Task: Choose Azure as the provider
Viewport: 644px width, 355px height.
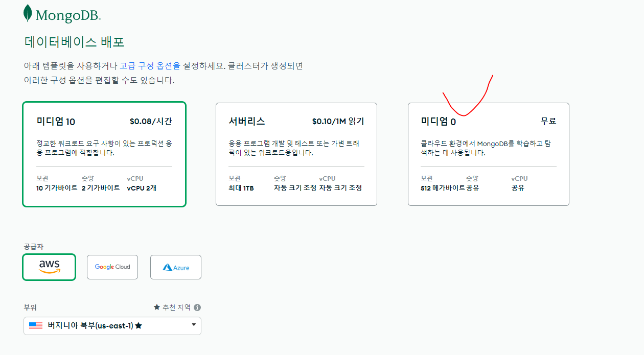Action: pos(176,267)
